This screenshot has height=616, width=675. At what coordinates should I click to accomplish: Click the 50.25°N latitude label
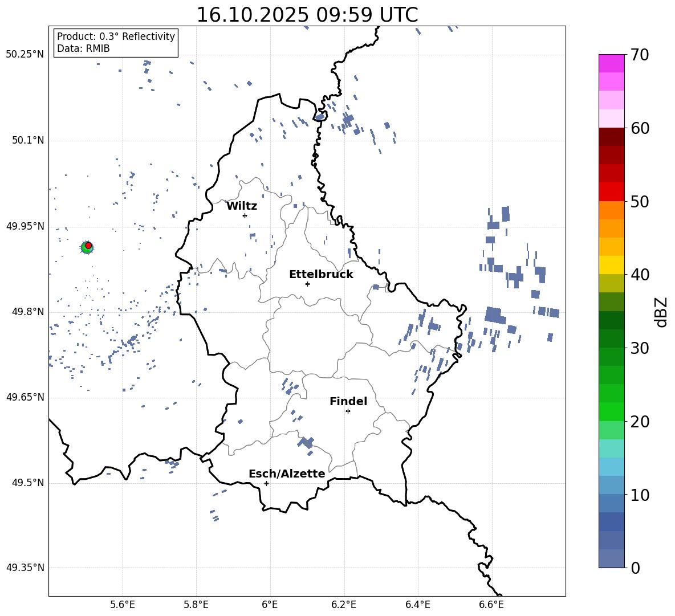[25, 55]
